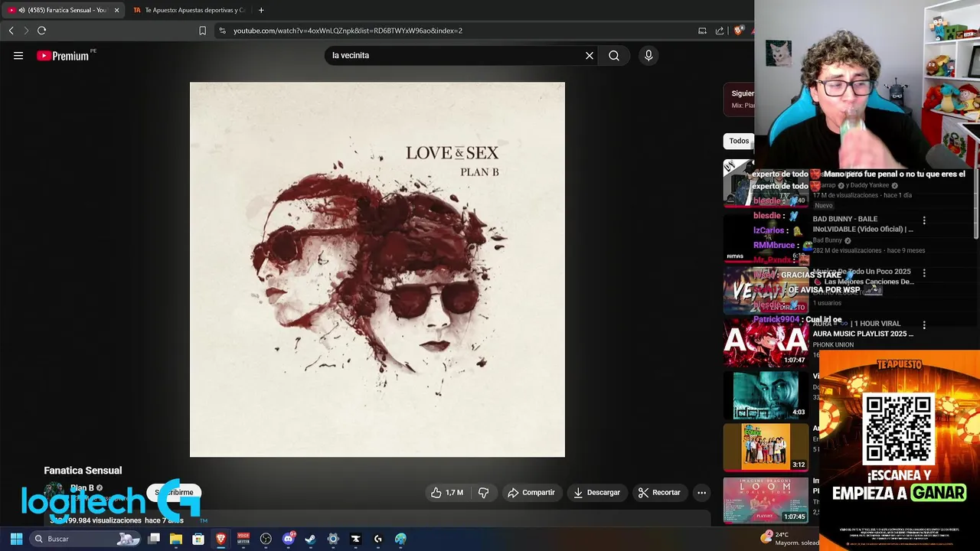Viewport: 980px width, 551px height.
Task: Click the Descargar download button
Action: pyautogui.click(x=597, y=493)
